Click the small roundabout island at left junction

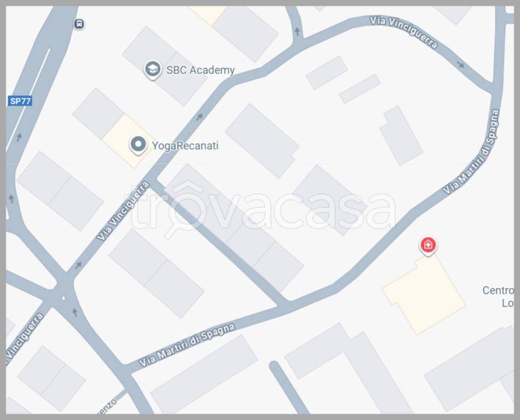(x=63, y=298)
